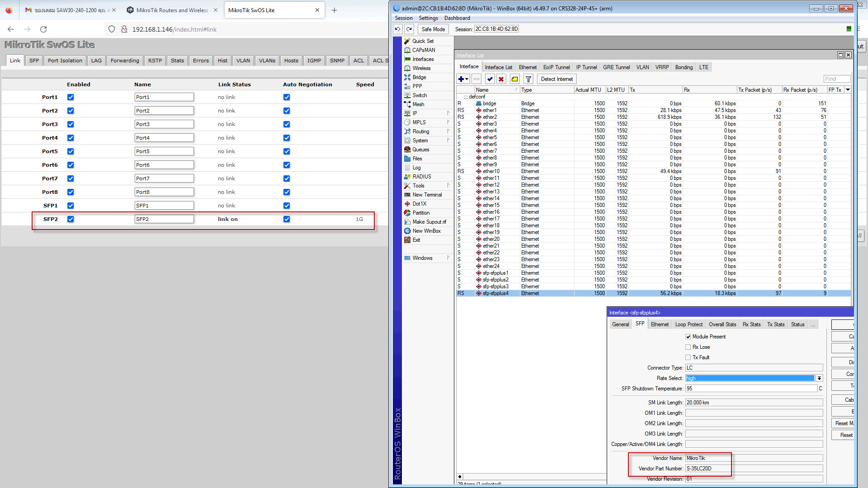The height and width of the screenshot is (488, 868).
Task: Switch to the SFP tab in SwOS
Action: [34, 61]
